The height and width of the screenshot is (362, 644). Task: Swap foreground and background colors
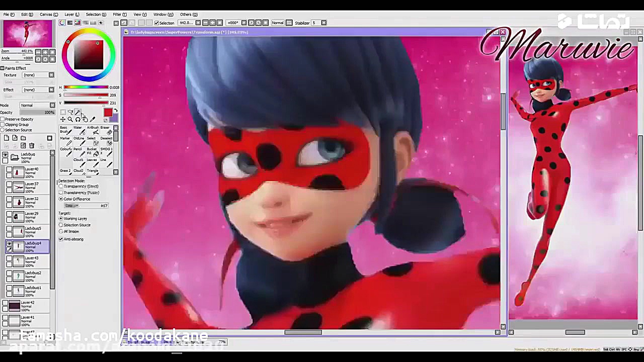click(115, 111)
